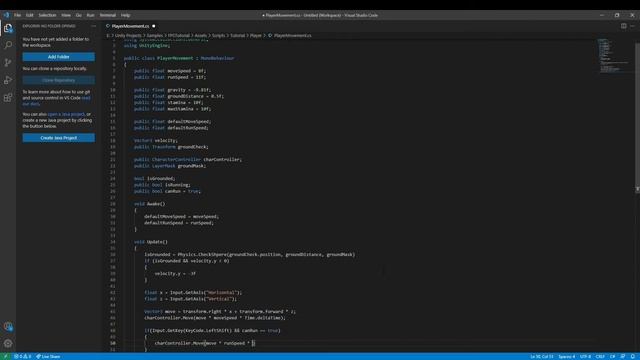This screenshot has width=640, height=360.
Task: Click the line public bool canRun = true
Action: pyautogui.click(x=167, y=191)
